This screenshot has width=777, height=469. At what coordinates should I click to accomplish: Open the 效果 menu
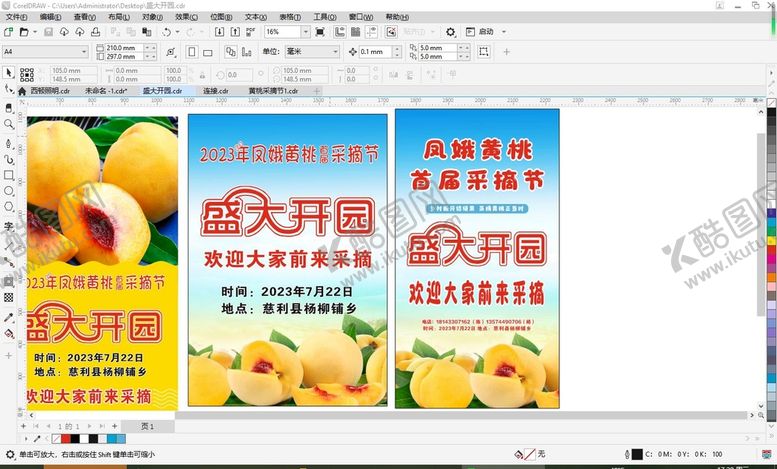pos(186,17)
